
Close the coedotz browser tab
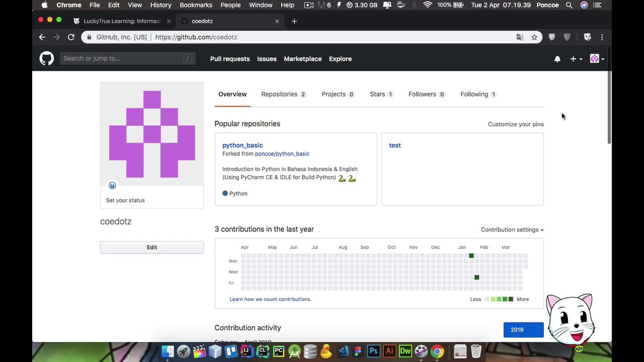(277, 21)
